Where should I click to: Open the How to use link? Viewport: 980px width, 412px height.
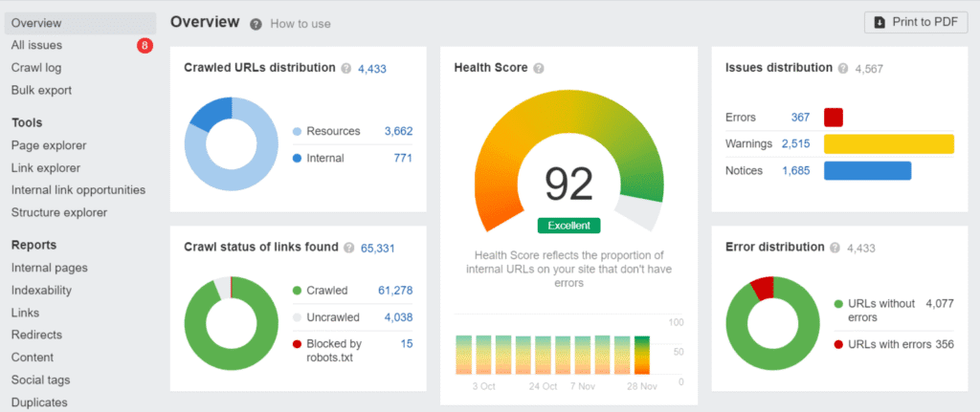pyautogui.click(x=301, y=24)
